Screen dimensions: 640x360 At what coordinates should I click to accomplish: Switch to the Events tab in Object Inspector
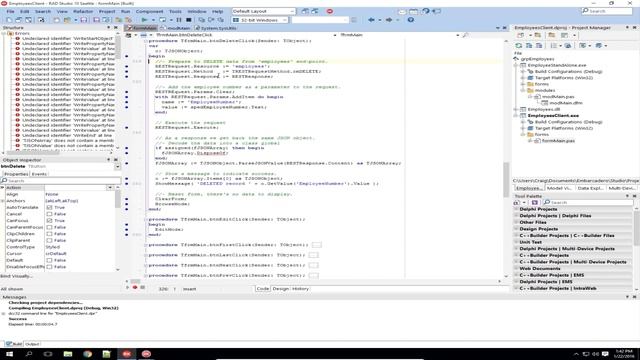pos(39,174)
